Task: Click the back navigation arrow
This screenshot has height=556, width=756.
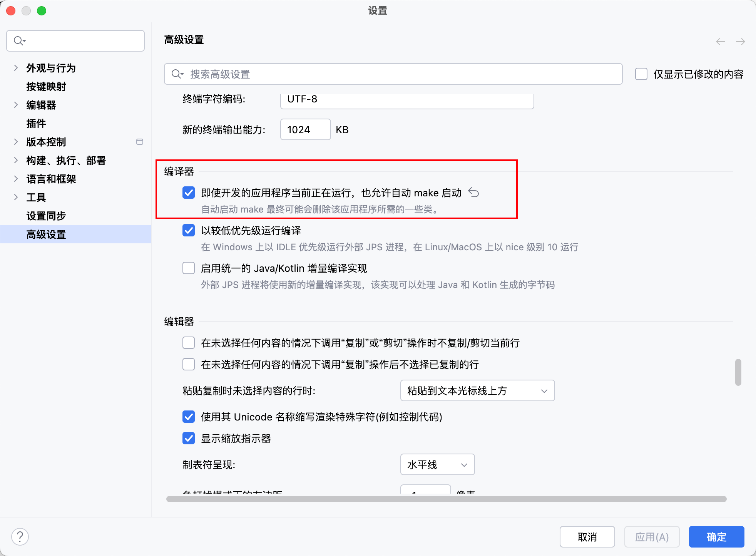Action: 720,41
